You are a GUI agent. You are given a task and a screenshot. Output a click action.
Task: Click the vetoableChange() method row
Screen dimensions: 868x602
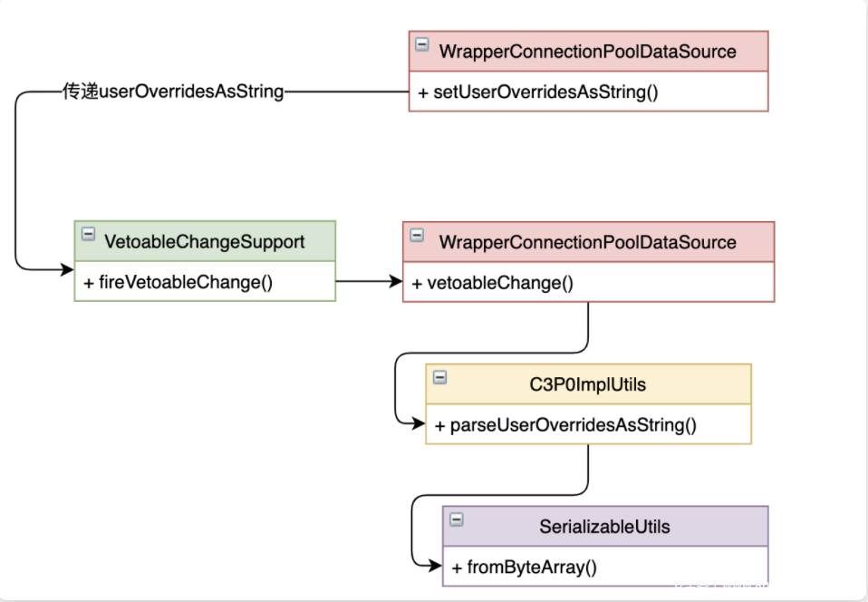[493, 283]
